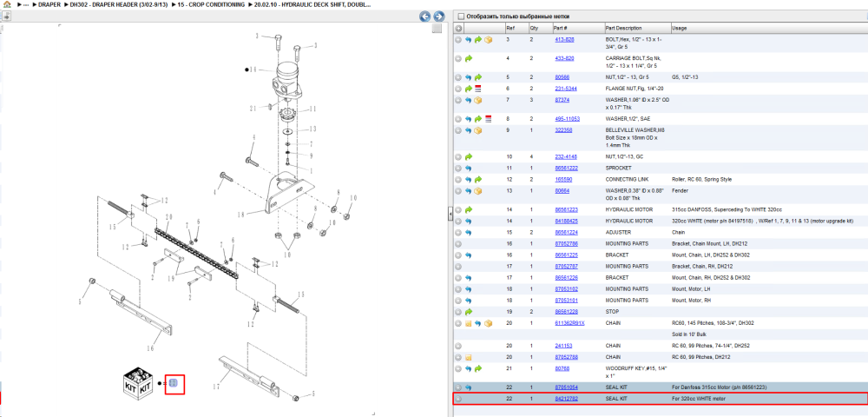This screenshot has width=868, height=417.
Task: Open 20.02.10 HYDRAULIC DECK SHIFT breadcrumb
Action: [x=312, y=4]
